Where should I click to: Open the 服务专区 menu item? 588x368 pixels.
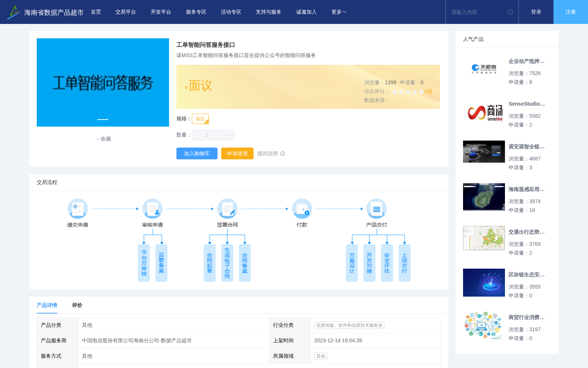196,12
